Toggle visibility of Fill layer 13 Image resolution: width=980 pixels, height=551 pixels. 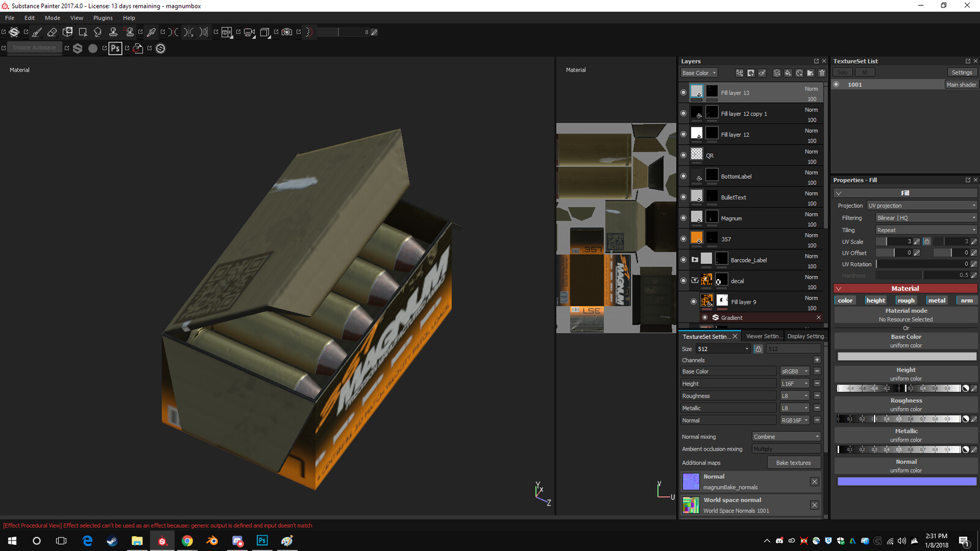click(x=684, y=92)
